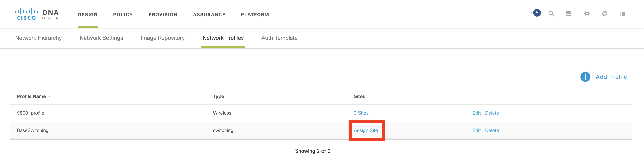Open the settings gear icon
This screenshot has height=157, width=644.
pyautogui.click(x=587, y=14)
